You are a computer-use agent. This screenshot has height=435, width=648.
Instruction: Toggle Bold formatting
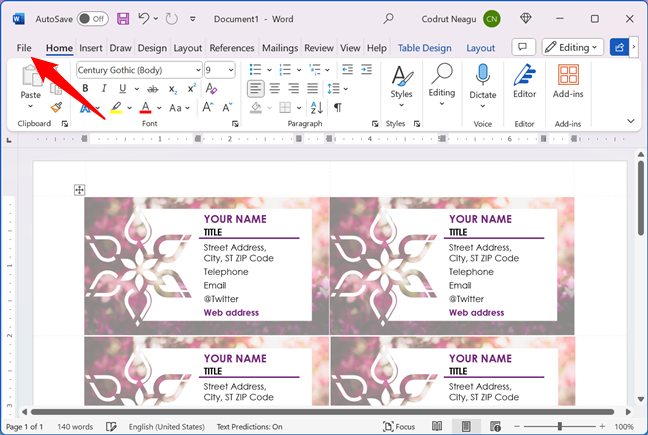[85, 88]
